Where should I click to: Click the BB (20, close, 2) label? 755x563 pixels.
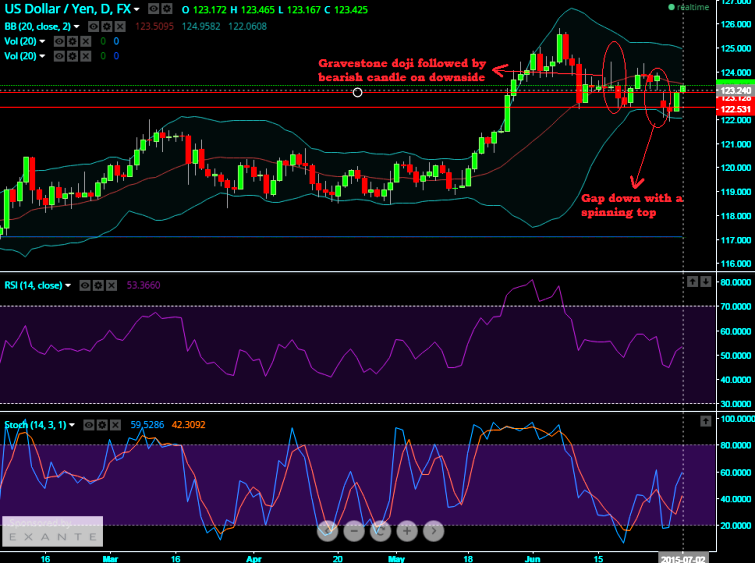pyautogui.click(x=38, y=26)
